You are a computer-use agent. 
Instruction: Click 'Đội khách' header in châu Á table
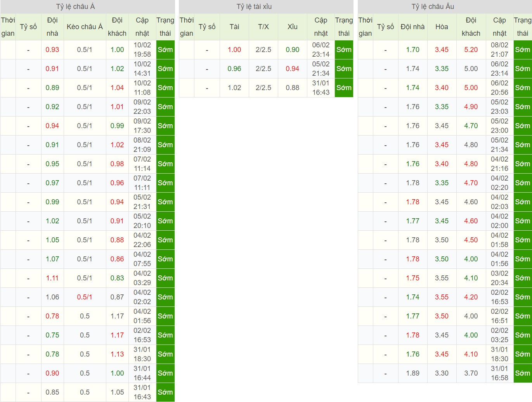[x=117, y=27]
